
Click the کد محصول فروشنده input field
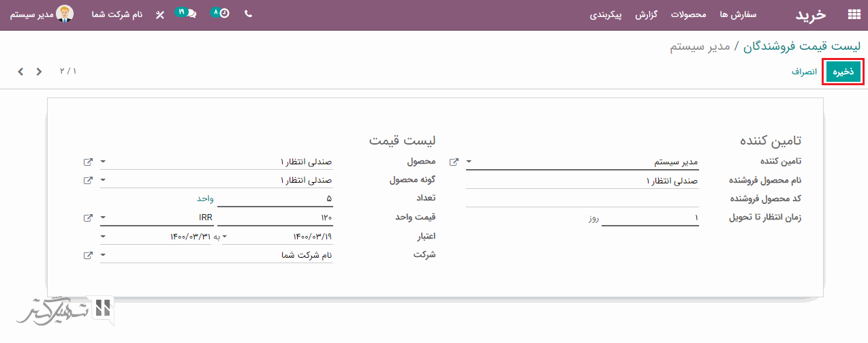583,199
